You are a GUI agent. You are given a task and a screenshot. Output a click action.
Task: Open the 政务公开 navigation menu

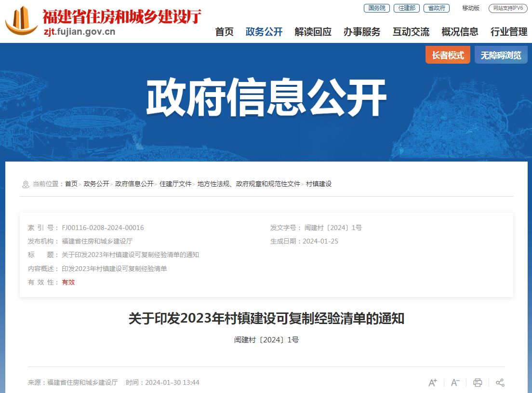264,32
